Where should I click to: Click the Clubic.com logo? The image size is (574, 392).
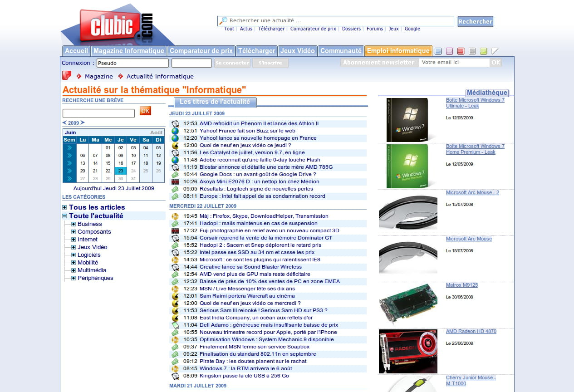(116, 26)
